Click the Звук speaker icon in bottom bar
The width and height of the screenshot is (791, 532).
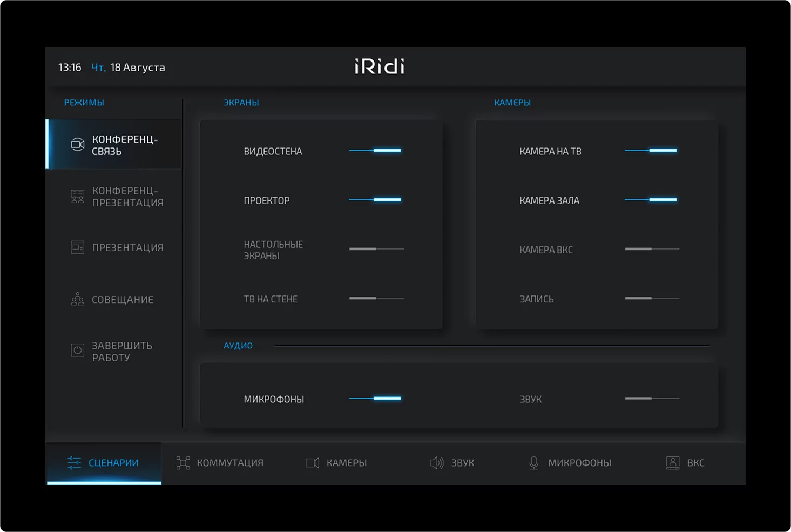pos(437,463)
